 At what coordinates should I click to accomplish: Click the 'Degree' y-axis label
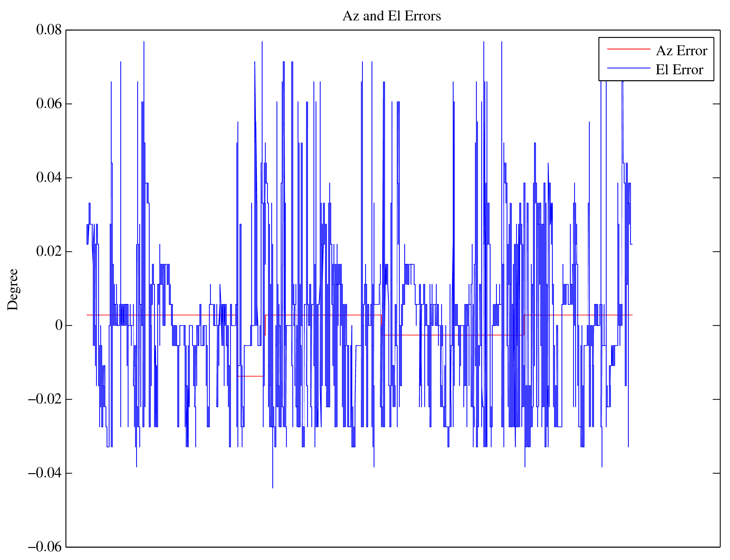pyautogui.click(x=13, y=289)
